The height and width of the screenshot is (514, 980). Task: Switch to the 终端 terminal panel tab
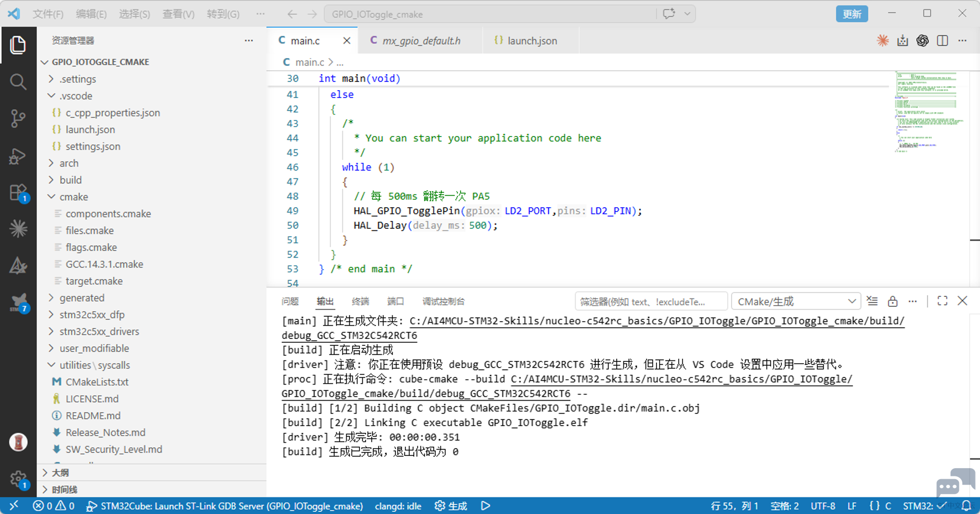click(x=361, y=301)
